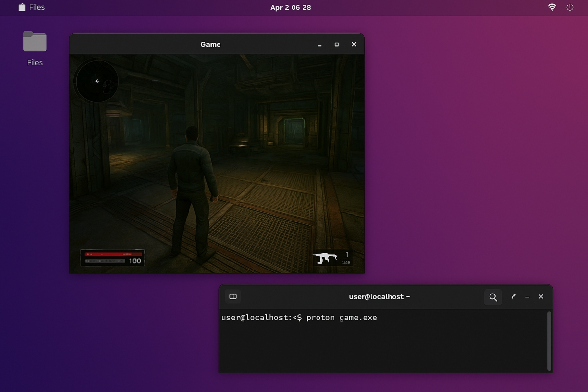Open the terminal search
588x392 pixels.
click(x=493, y=297)
